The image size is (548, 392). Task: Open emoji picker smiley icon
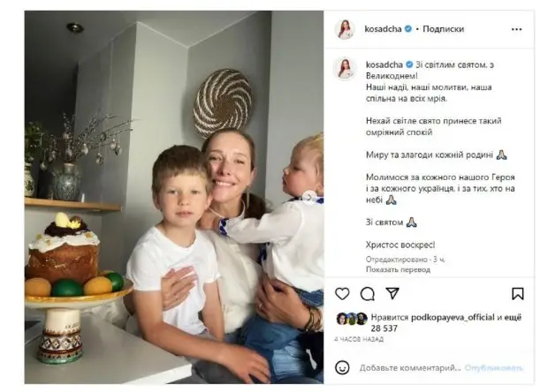(342, 367)
